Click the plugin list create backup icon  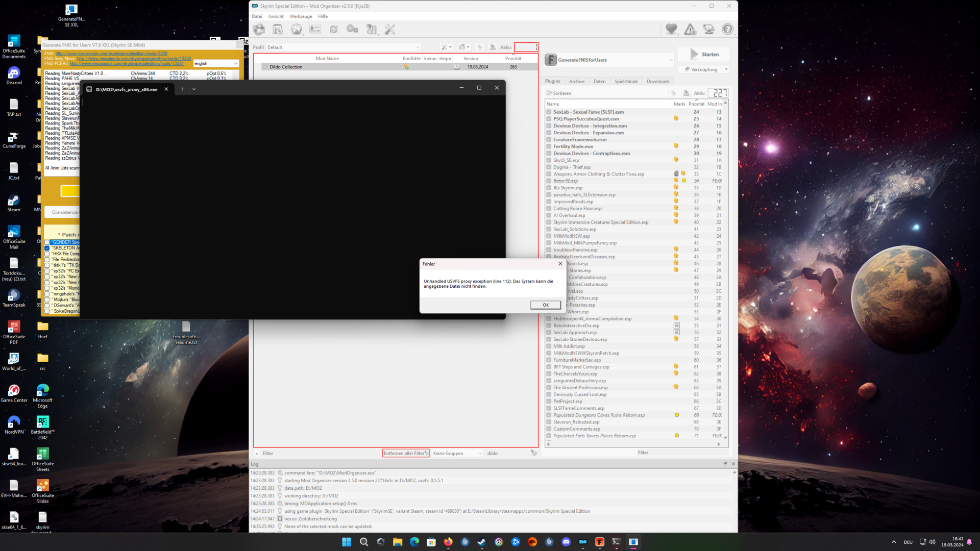(687, 93)
